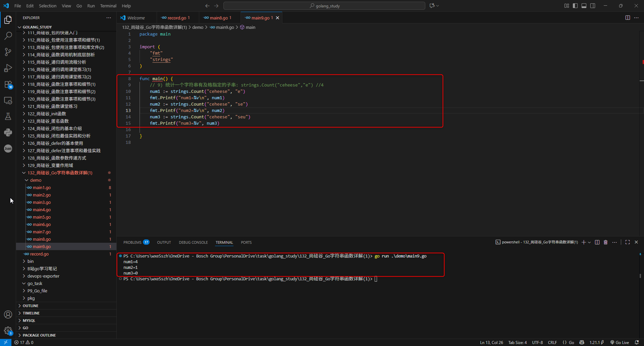Open editor More Actions menu
Screen dimensions: 644x346
click(x=636, y=18)
